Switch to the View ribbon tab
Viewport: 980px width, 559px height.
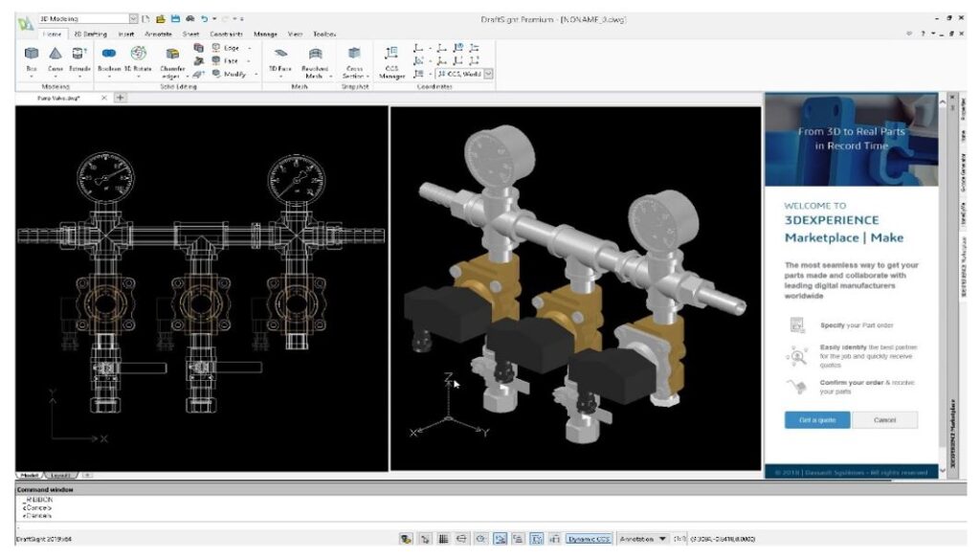coord(295,34)
